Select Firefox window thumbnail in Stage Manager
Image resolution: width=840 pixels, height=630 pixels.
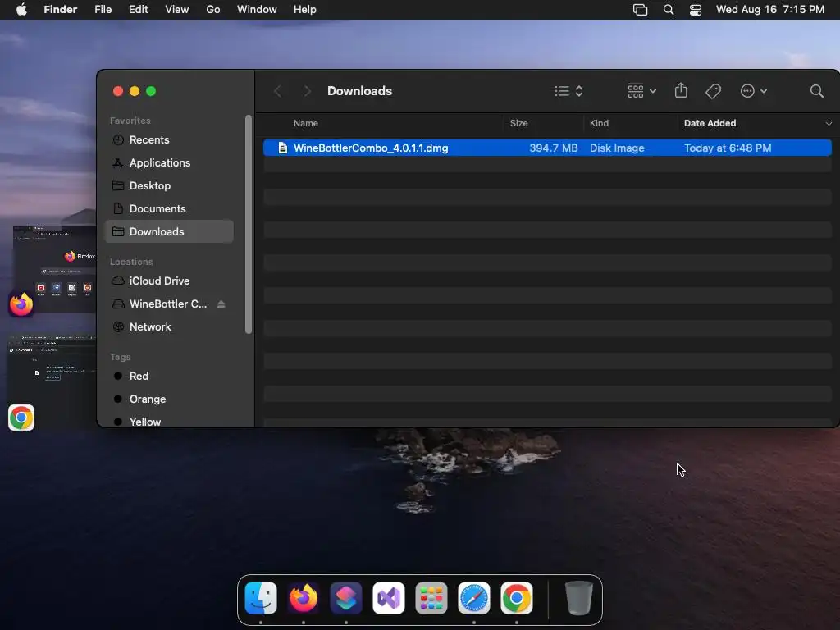click(55, 269)
